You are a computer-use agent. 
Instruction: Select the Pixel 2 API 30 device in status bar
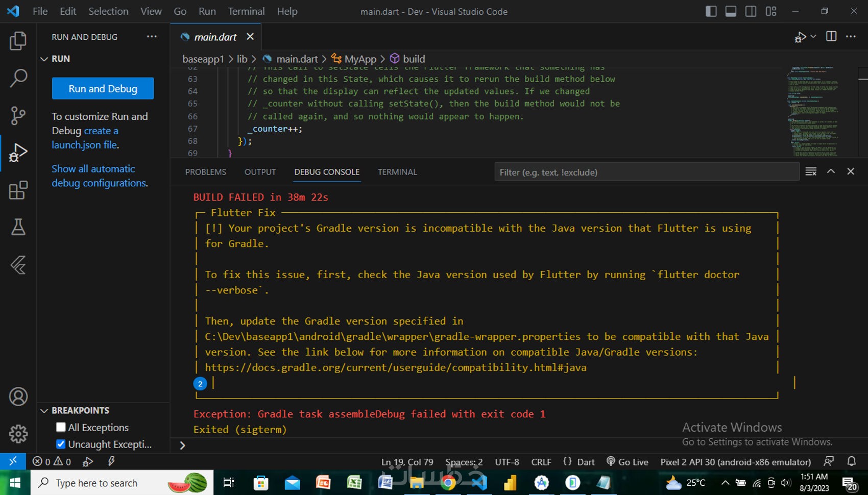coord(735,462)
